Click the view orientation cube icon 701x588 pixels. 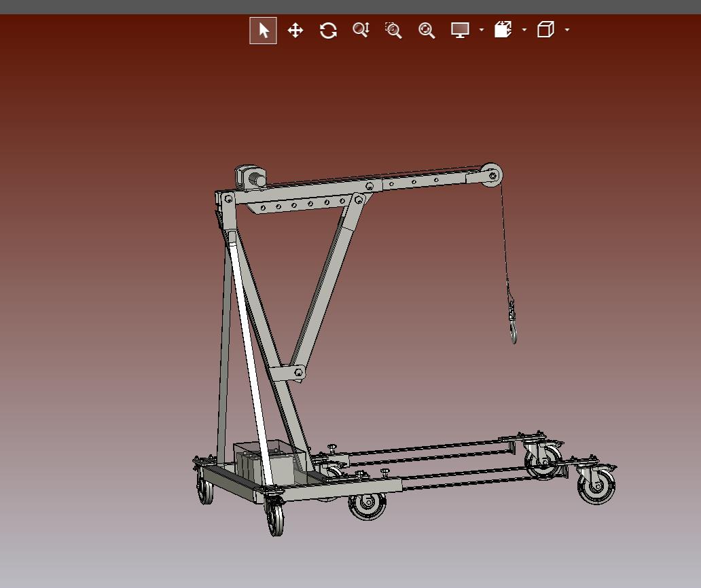pos(546,29)
